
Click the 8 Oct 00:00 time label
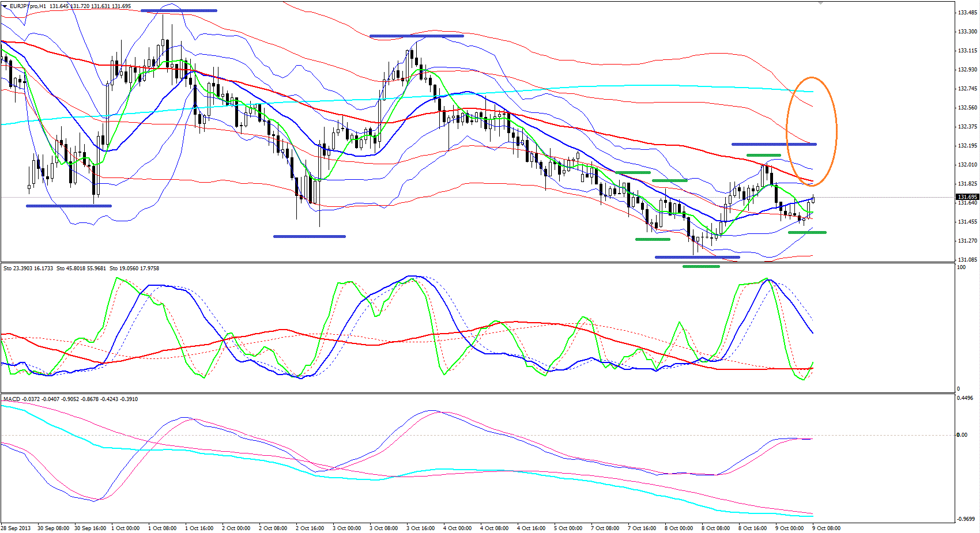679,528
